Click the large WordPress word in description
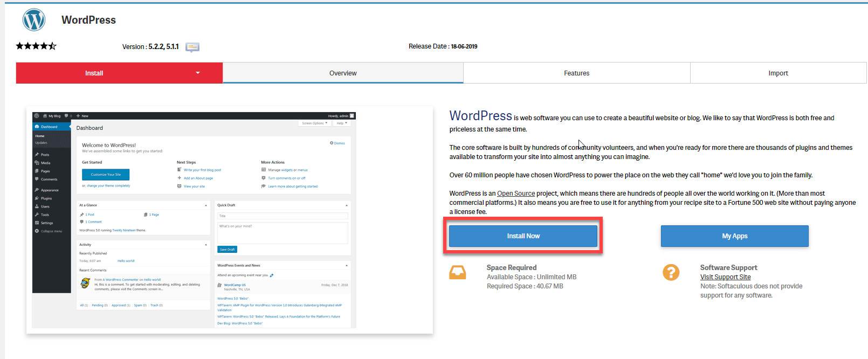868x359 pixels. point(480,116)
